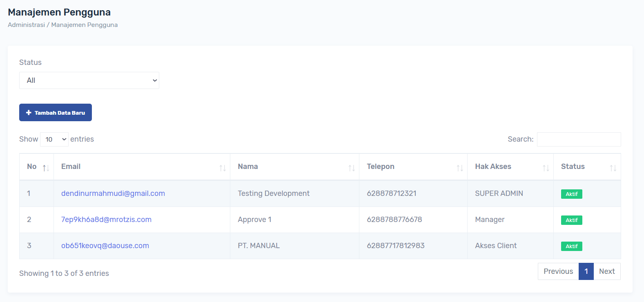Screen dimensions: 644x302
Task: Sort table by Status column arrows
Action: [613, 168]
